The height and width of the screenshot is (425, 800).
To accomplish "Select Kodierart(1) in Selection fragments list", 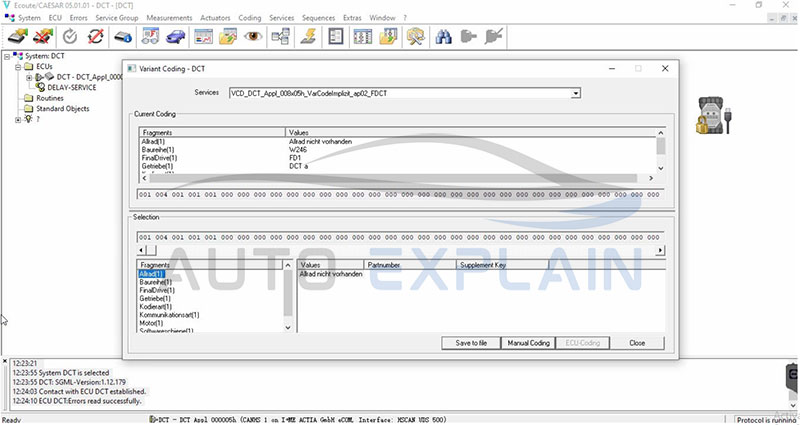I will [x=156, y=307].
